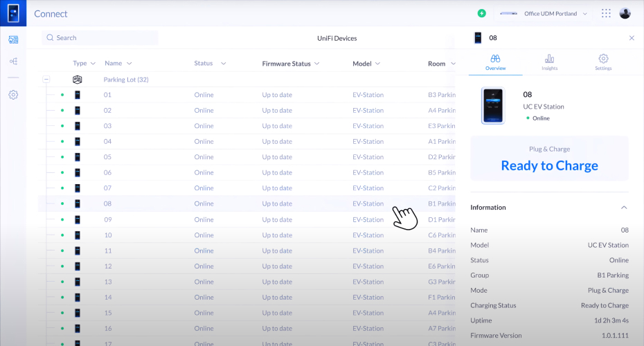
Task: Click EV station icon in row 12
Action: tap(78, 266)
